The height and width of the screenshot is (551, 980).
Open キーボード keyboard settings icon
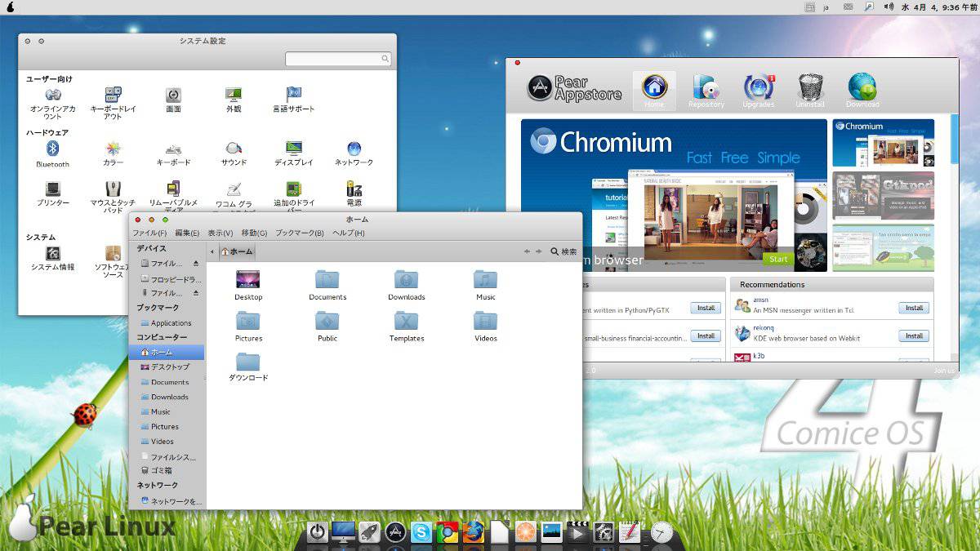[173, 153]
